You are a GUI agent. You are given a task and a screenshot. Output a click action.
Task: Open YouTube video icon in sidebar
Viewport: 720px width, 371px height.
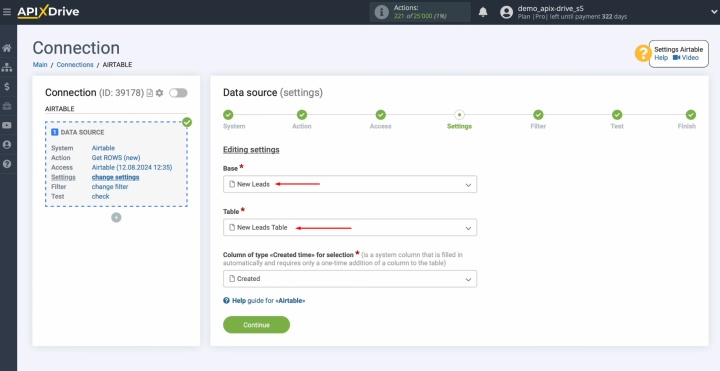[7, 125]
